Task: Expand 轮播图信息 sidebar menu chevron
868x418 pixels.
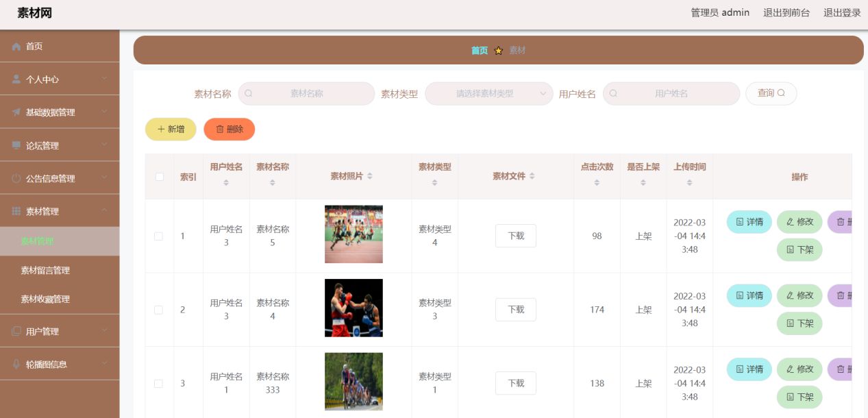Action: click(105, 363)
